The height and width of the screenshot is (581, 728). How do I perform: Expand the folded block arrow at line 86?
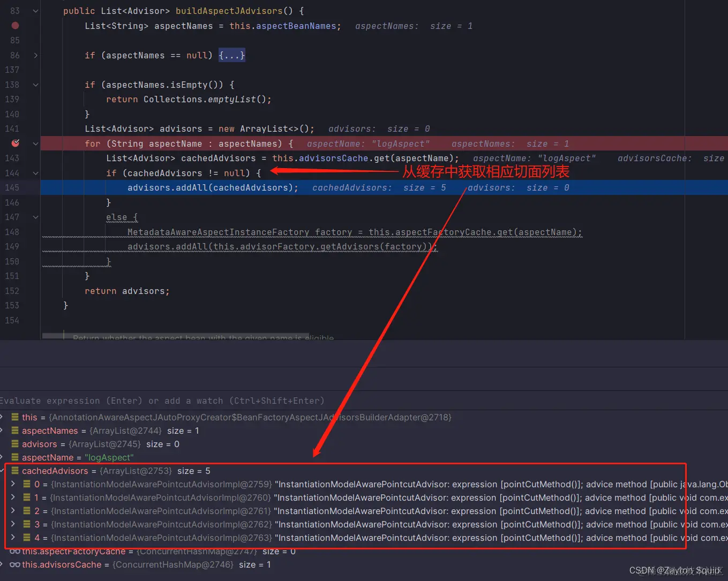[x=35, y=55]
